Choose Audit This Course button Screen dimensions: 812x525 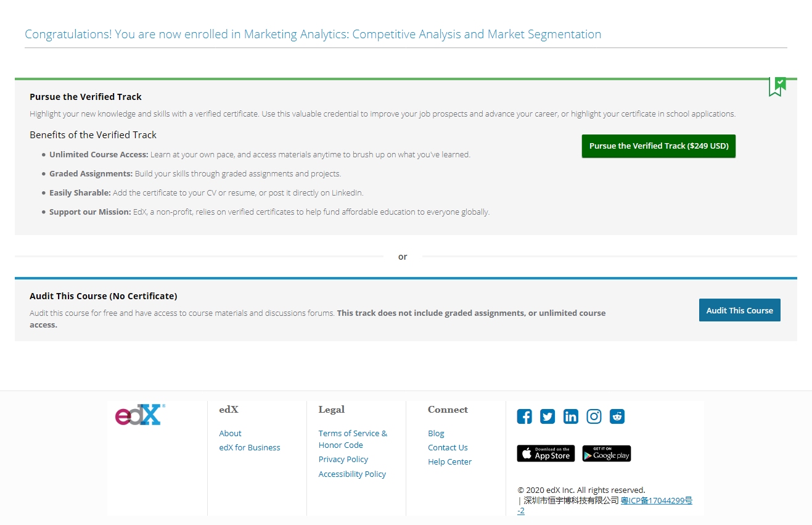739,310
